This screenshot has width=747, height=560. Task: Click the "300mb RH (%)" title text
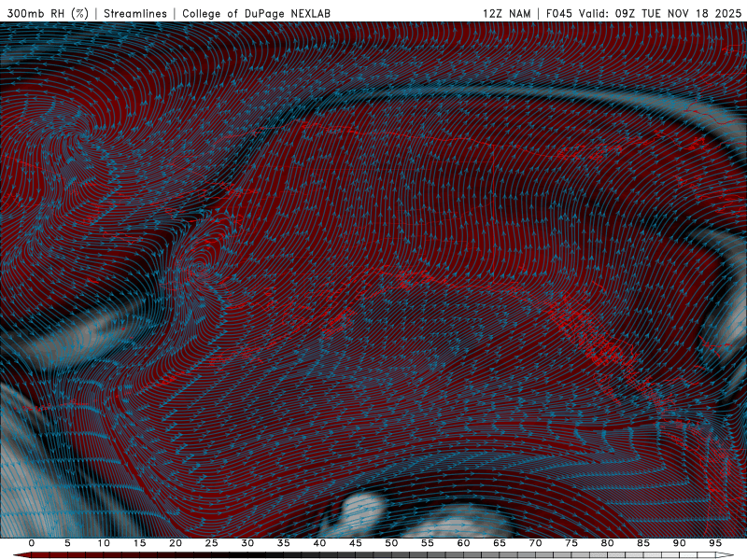click(x=48, y=13)
